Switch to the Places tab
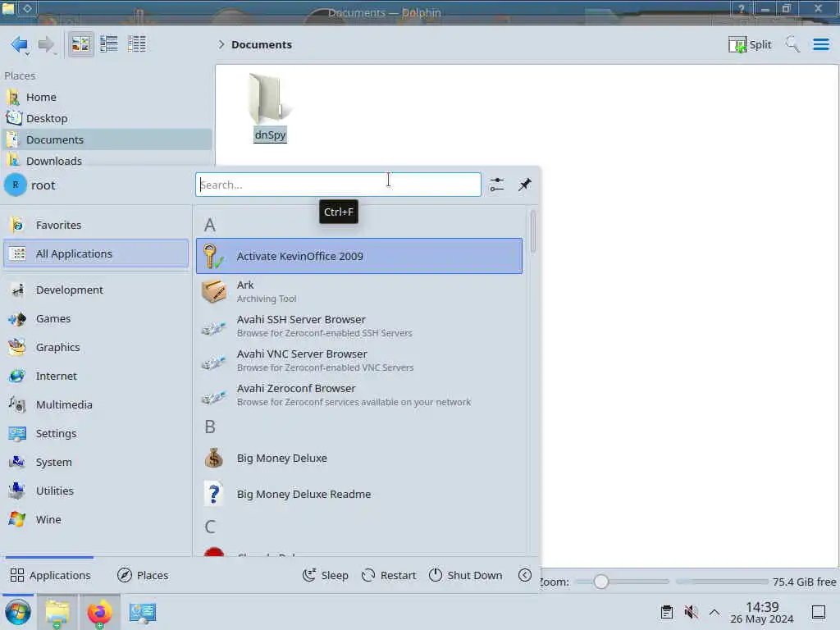The image size is (840, 630). [x=143, y=575]
